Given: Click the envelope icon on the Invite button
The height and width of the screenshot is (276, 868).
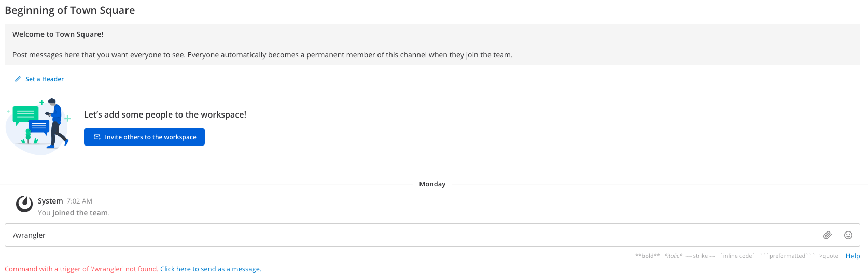Looking at the screenshot, I should coord(97,137).
